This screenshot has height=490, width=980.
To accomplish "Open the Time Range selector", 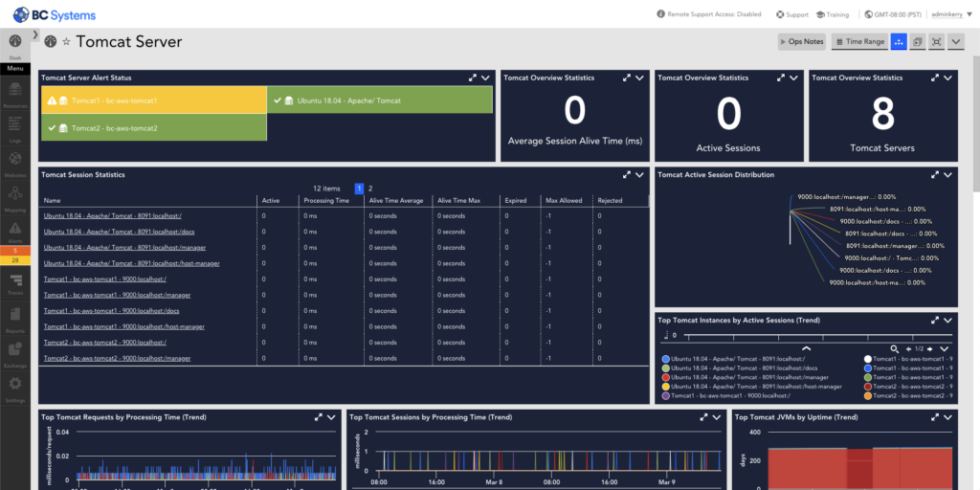I will [x=860, y=41].
